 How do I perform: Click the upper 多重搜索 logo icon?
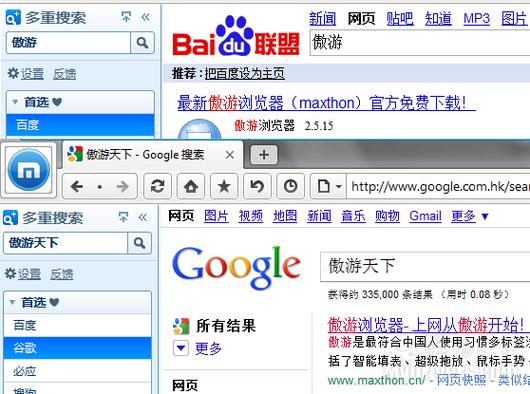pos(13,18)
